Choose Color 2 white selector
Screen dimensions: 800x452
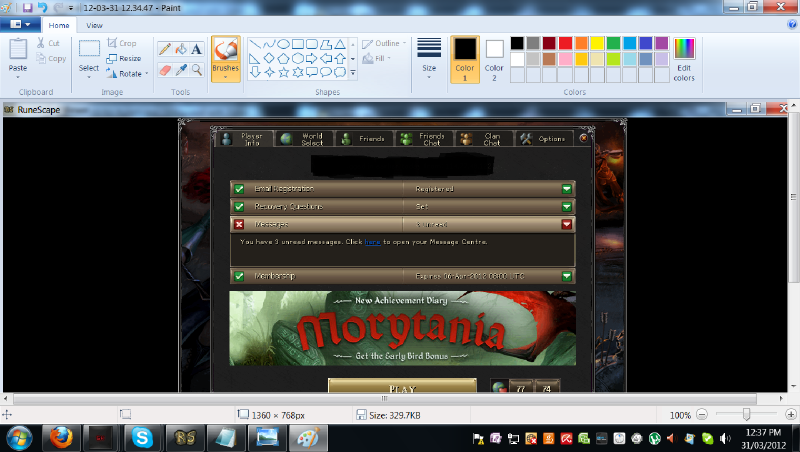pos(494,59)
